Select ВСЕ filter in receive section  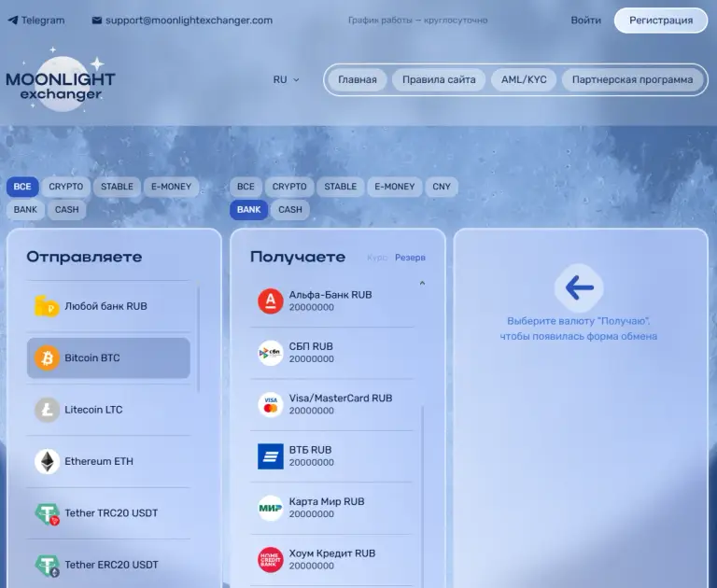246,187
